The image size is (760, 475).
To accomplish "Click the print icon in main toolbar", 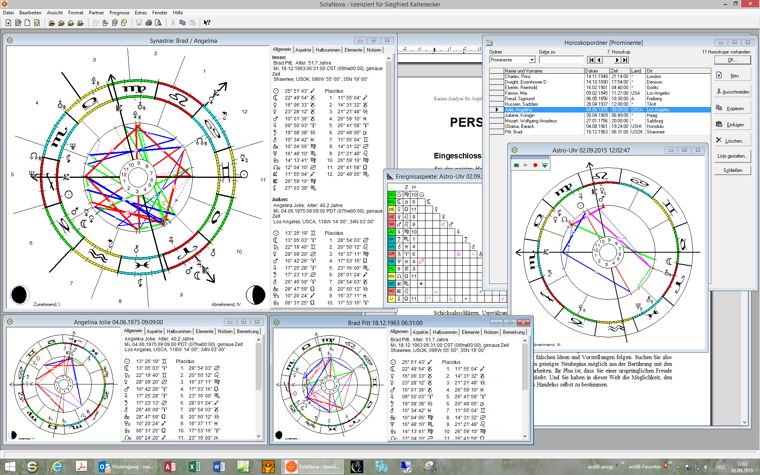I will pyautogui.click(x=149, y=22).
